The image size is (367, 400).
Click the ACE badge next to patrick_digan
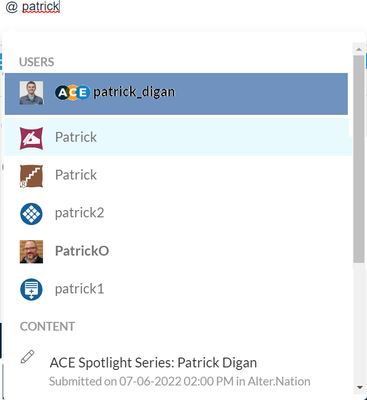click(x=72, y=92)
